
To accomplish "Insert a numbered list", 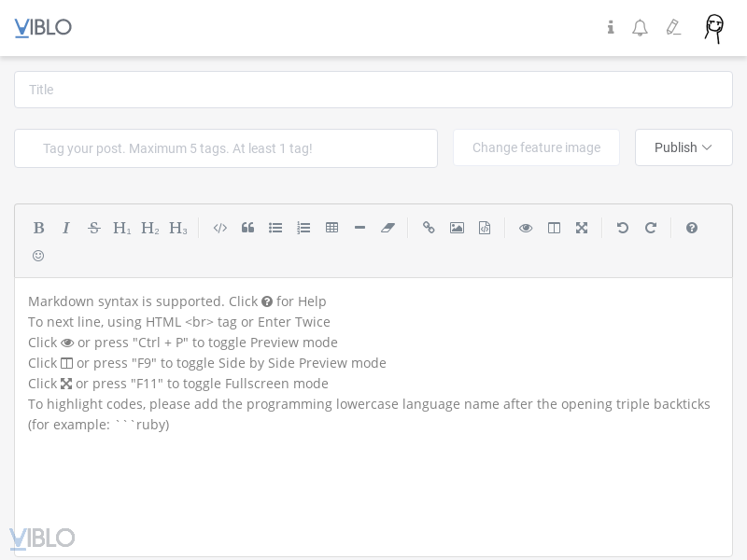I will (x=303, y=228).
